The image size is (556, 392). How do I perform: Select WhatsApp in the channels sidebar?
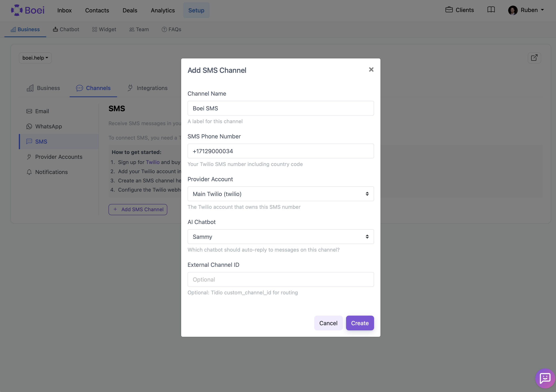pyautogui.click(x=59, y=127)
